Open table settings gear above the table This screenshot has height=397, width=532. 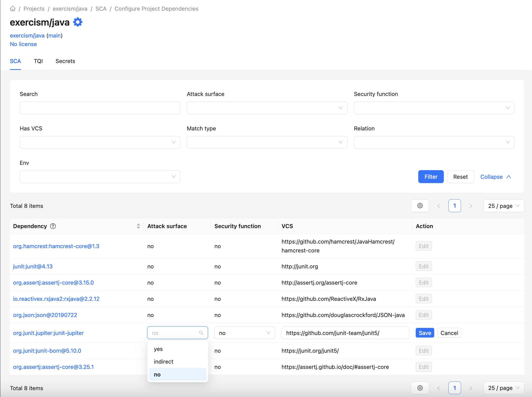(x=420, y=206)
